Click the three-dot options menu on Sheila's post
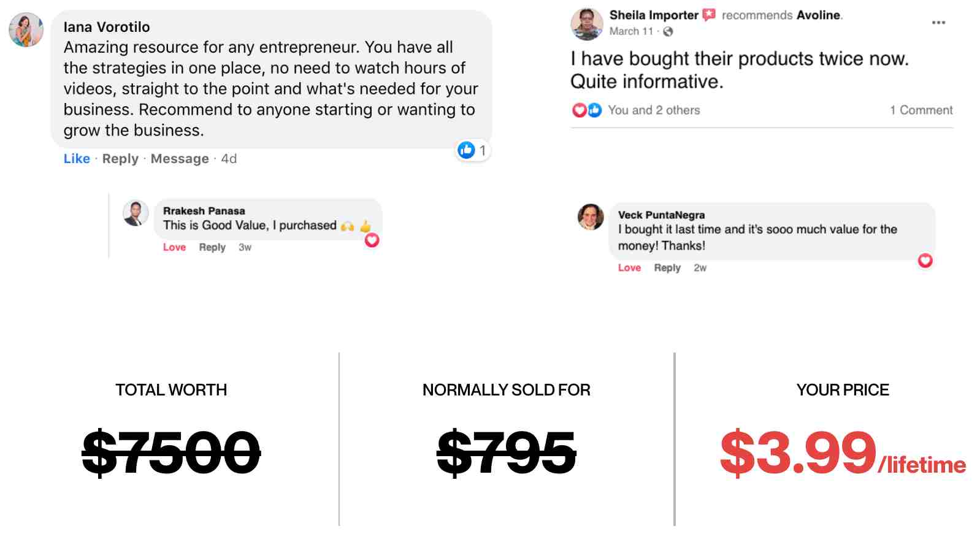980x542 pixels. 938,23
